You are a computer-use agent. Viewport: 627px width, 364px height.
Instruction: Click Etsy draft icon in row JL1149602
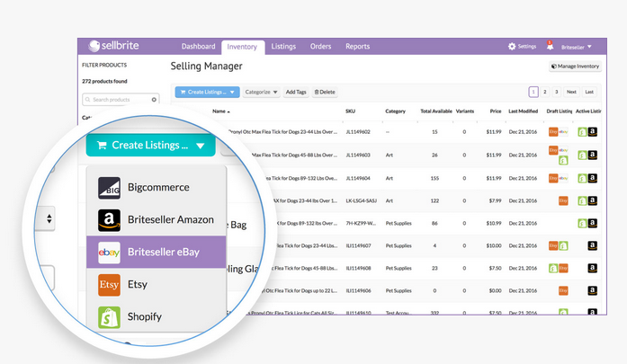tap(553, 132)
